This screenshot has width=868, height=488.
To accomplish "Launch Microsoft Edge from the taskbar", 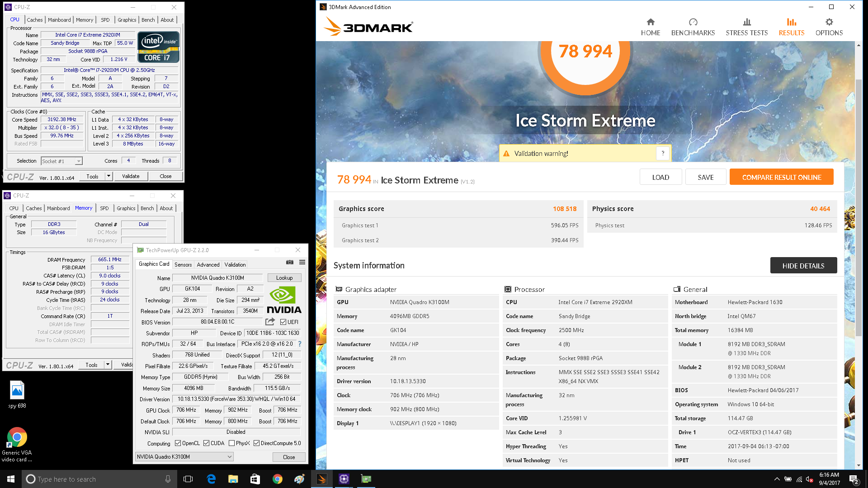I will pos(211,479).
